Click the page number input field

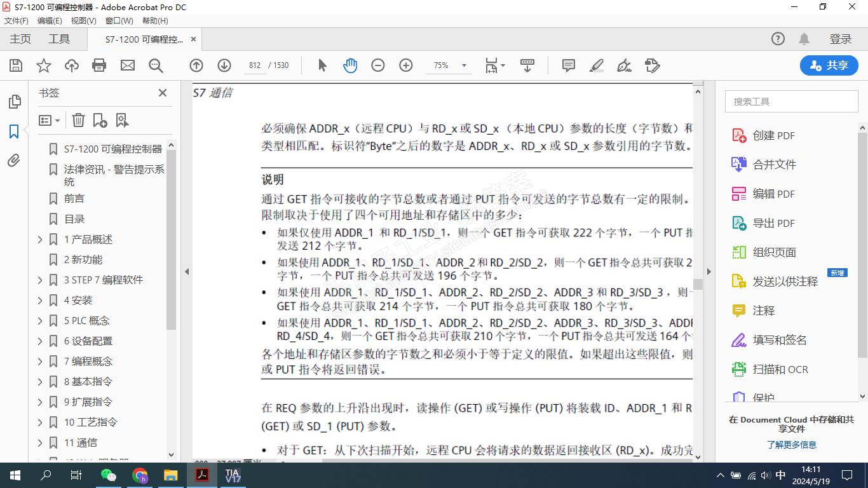tap(255, 65)
